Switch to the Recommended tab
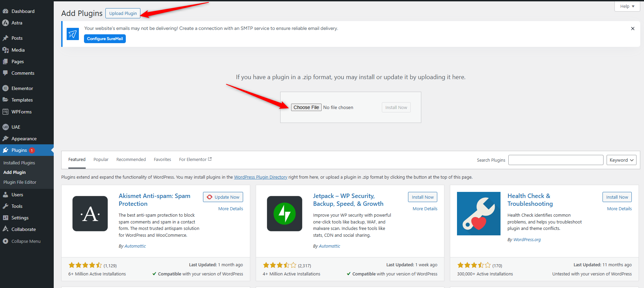Viewport: 644px width, 288px height. pyautogui.click(x=131, y=160)
